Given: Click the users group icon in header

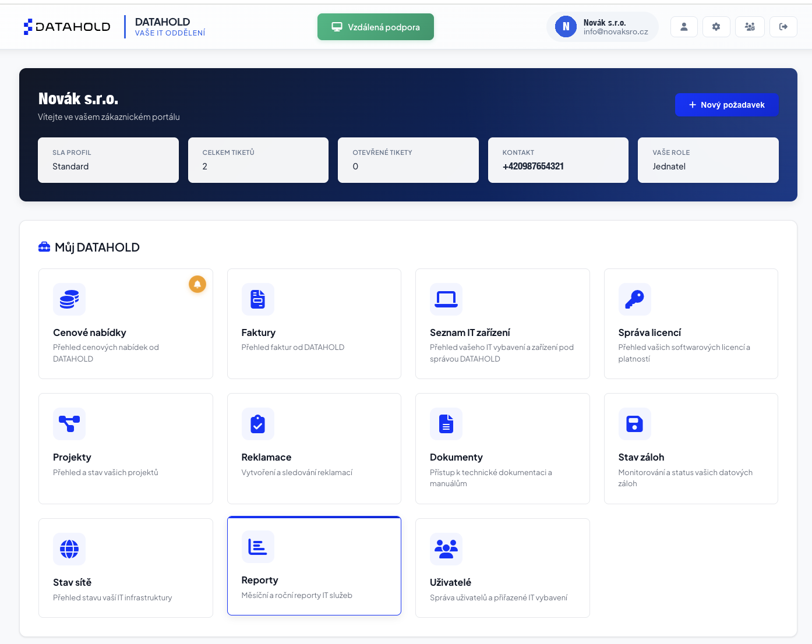Looking at the screenshot, I should (750, 27).
